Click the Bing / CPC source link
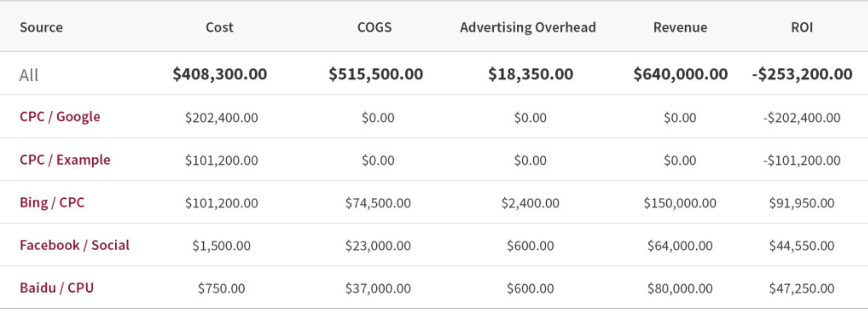The width and height of the screenshot is (868, 309). coord(52,202)
